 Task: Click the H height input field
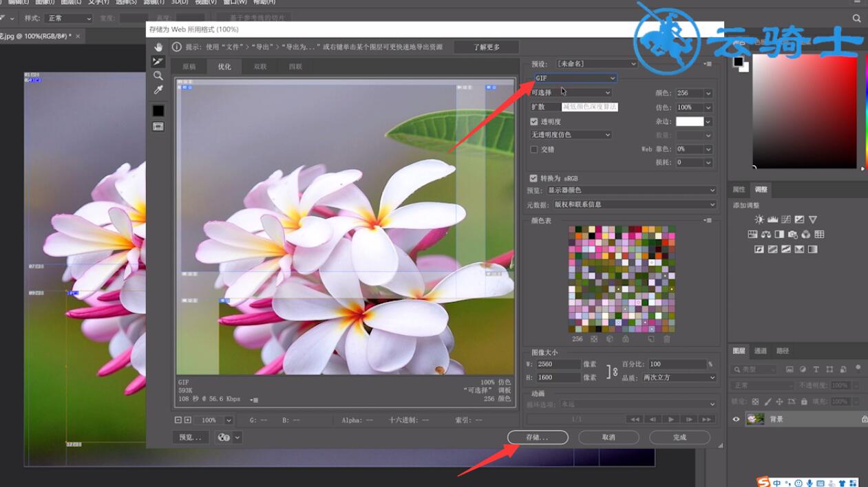(x=559, y=378)
